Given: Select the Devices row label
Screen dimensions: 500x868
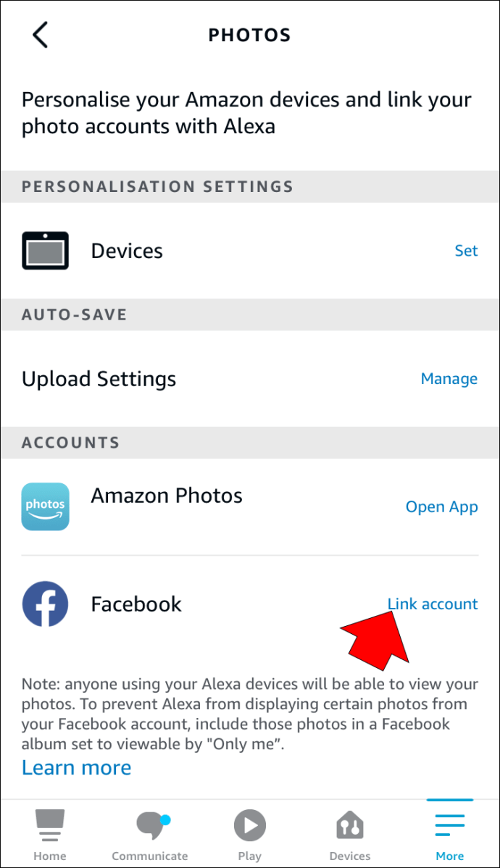Looking at the screenshot, I should [127, 251].
